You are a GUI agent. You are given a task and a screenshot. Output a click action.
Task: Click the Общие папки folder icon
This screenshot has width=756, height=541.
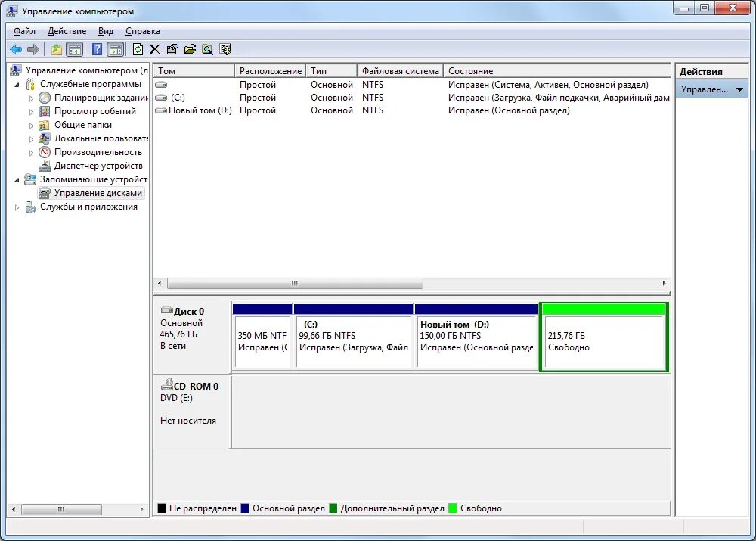pos(45,125)
